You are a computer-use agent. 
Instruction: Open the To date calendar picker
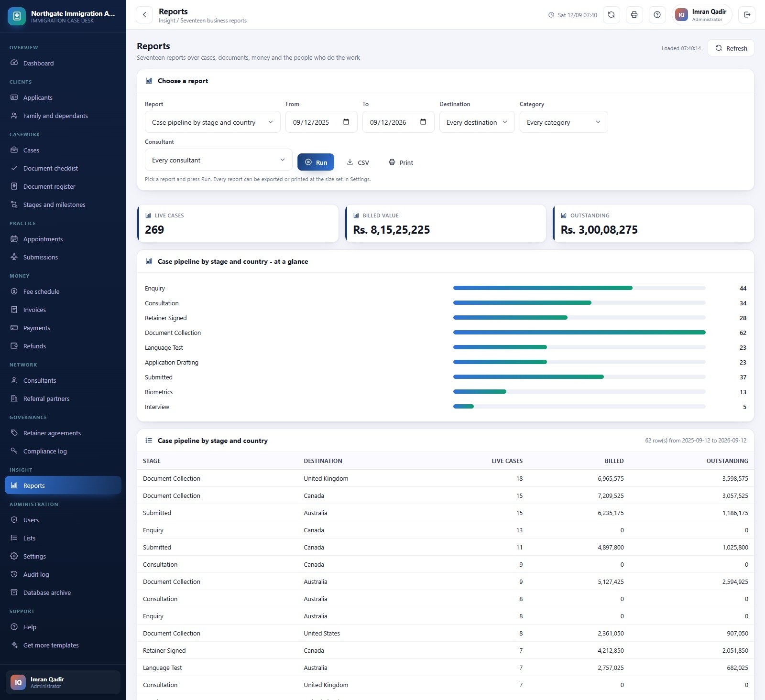point(423,122)
